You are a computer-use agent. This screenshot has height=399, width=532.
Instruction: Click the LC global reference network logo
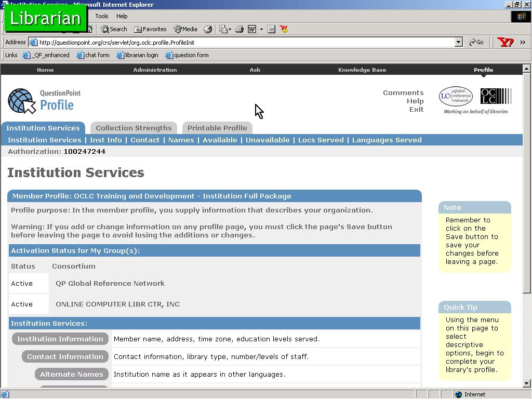[456, 96]
